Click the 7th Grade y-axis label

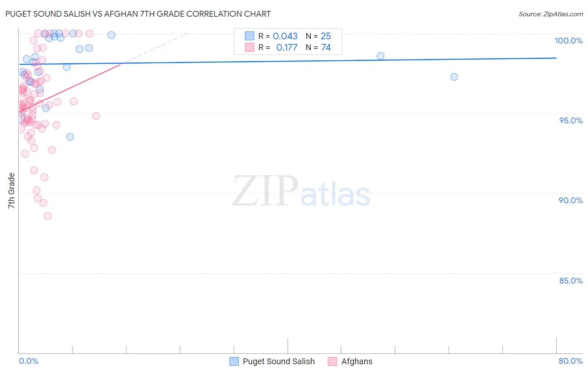(11, 191)
